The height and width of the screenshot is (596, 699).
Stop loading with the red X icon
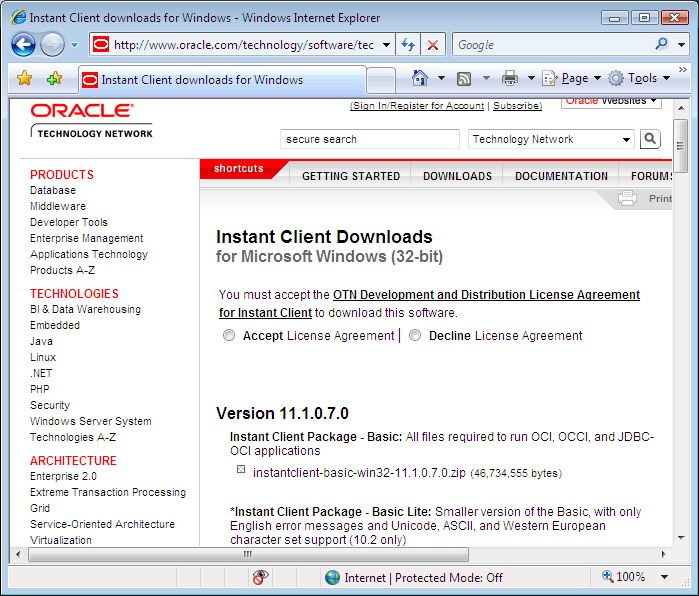pos(432,45)
